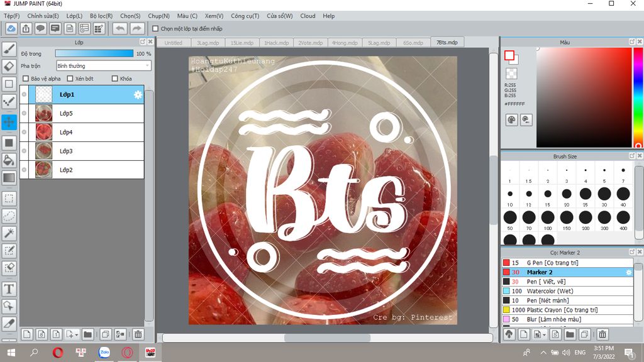Check the 'Khóa' lock option
The height and width of the screenshot is (362, 644).
[115, 79]
